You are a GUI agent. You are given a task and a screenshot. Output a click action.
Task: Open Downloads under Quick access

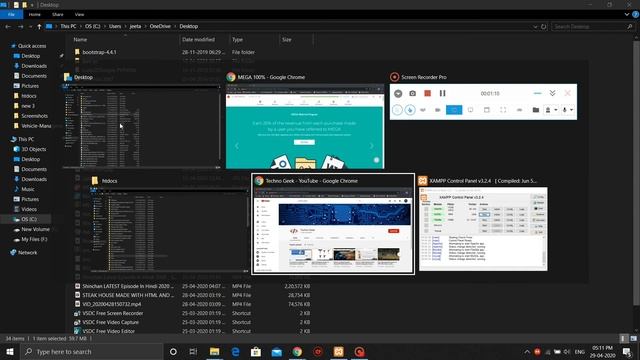click(x=34, y=66)
